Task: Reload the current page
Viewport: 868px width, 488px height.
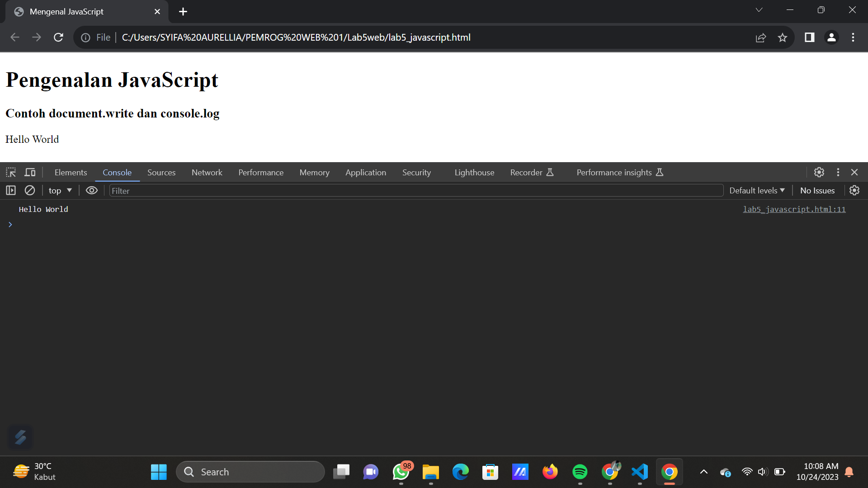Action: coord(58,38)
